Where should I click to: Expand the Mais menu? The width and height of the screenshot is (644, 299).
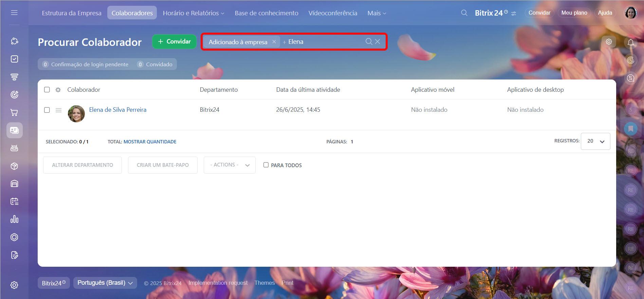[377, 13]
